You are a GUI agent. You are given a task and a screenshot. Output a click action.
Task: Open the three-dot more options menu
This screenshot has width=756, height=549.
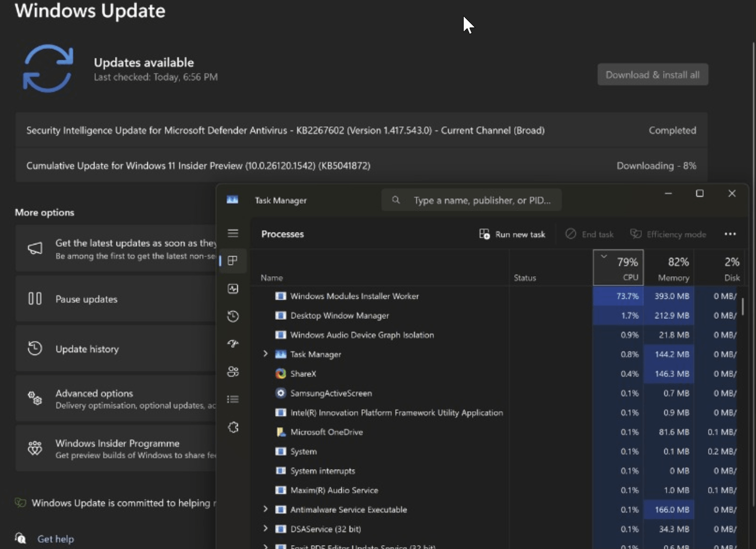[730, 234]
